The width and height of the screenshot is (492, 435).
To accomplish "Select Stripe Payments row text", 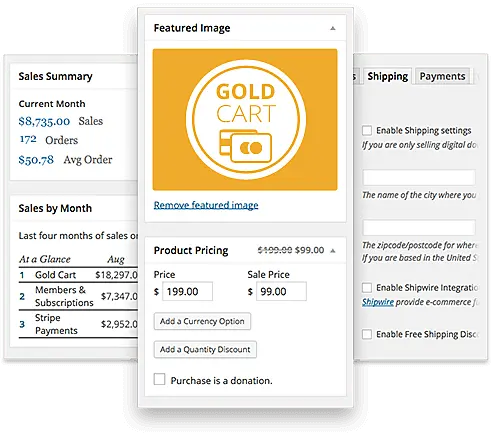I will coord(56,324).
